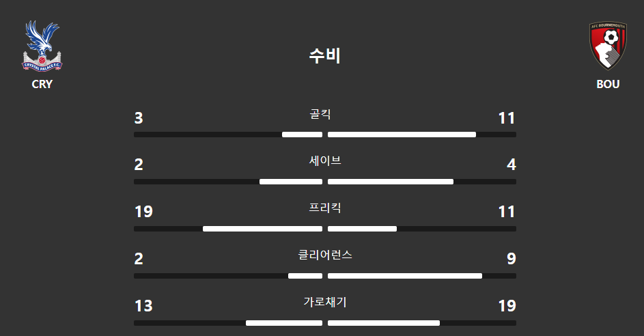Click Crystal Palace's 골킥 bar
The height and width of the screenshot is (336, 644).
[x=228, y=135]
